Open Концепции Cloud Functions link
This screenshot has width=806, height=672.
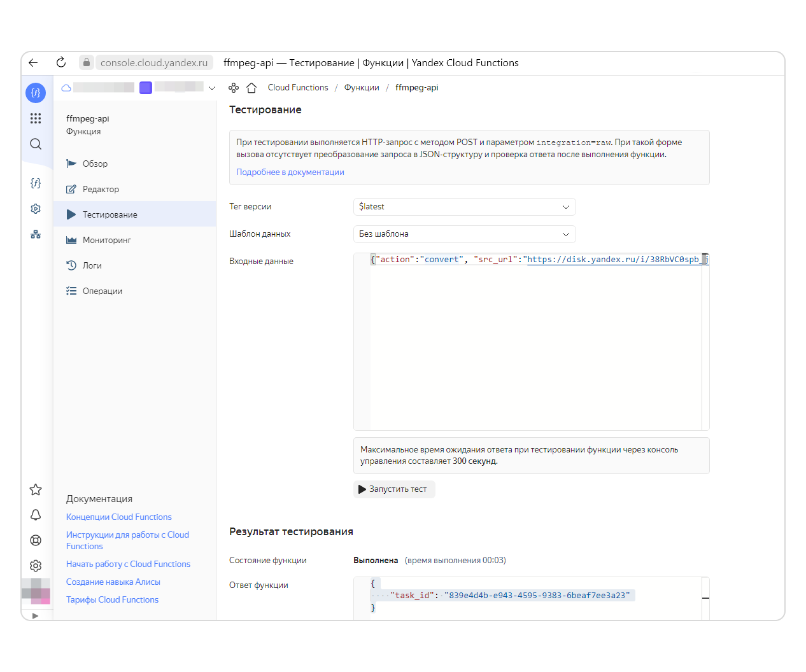(x=119, y=517)
